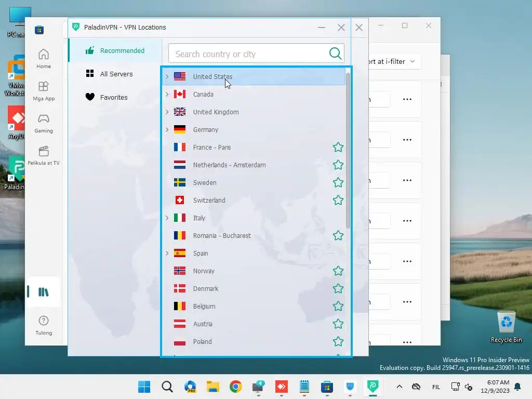Expand the United Kingdom server list

coord(167,112)
